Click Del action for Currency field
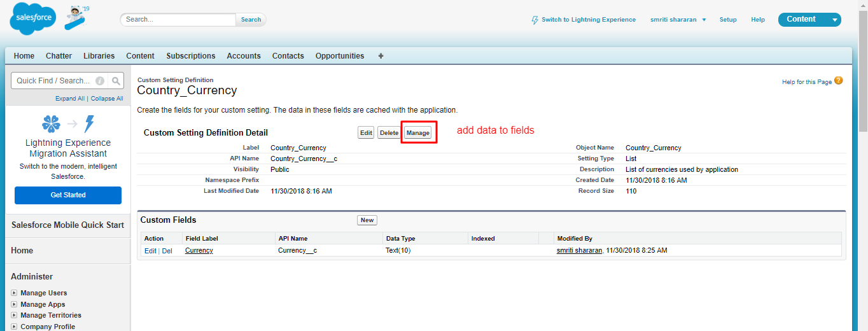Viewport: 868px width, 331px height. point(167,251)
